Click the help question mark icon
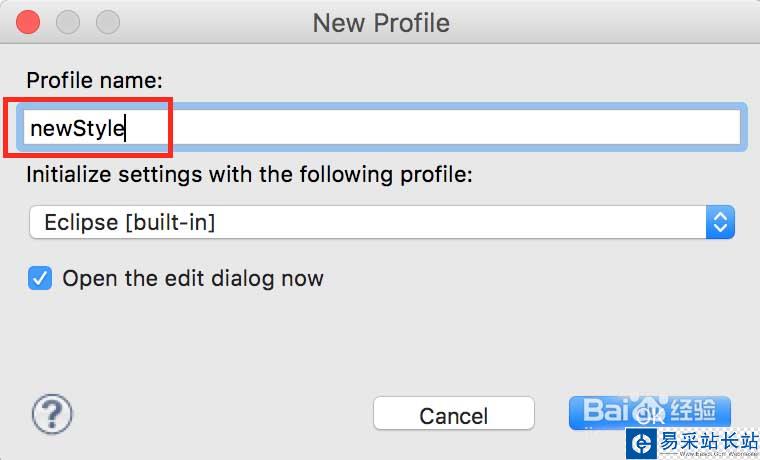Viewport: 760px width, 460px height. (52, 412)
